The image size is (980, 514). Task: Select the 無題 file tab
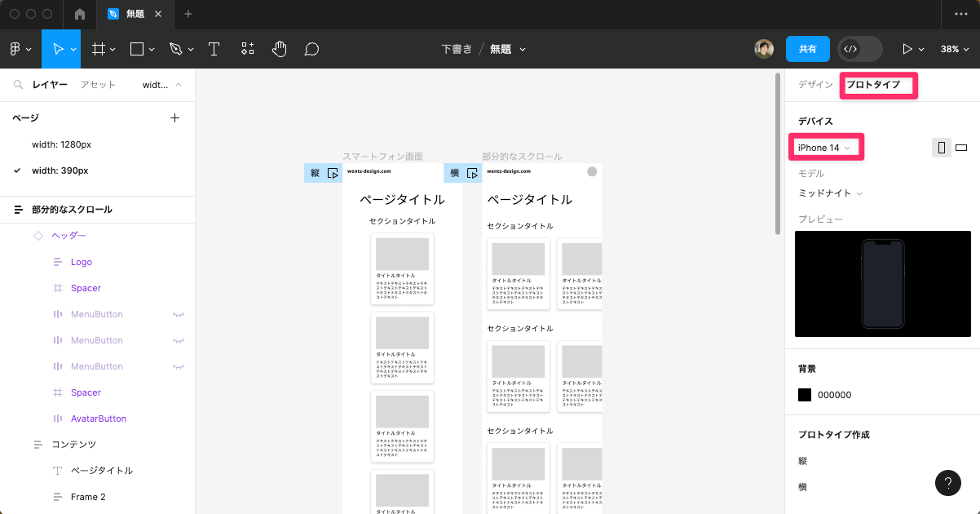tap(135, 14)
